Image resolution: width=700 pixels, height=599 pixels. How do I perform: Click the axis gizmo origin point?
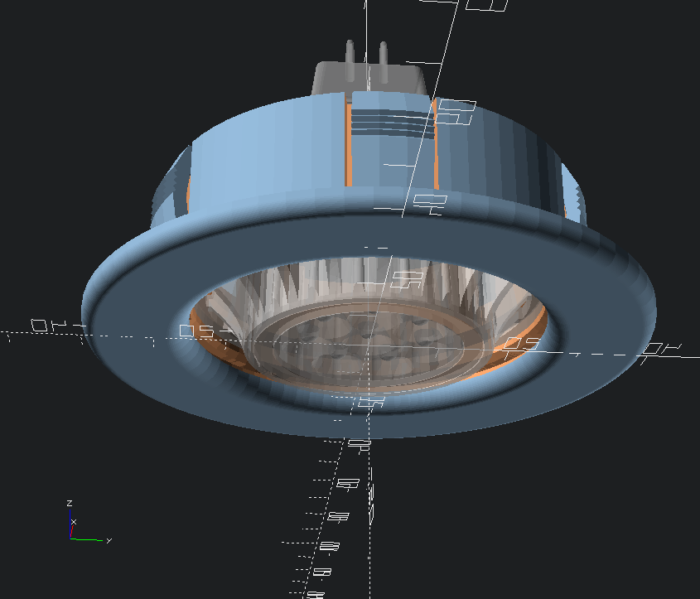point(70,539)
